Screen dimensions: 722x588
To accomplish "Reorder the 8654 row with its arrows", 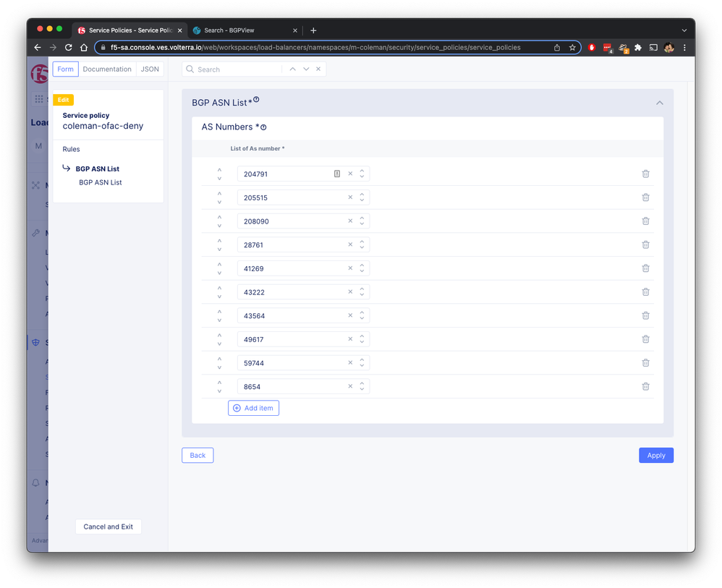I will tap(219, 386).
